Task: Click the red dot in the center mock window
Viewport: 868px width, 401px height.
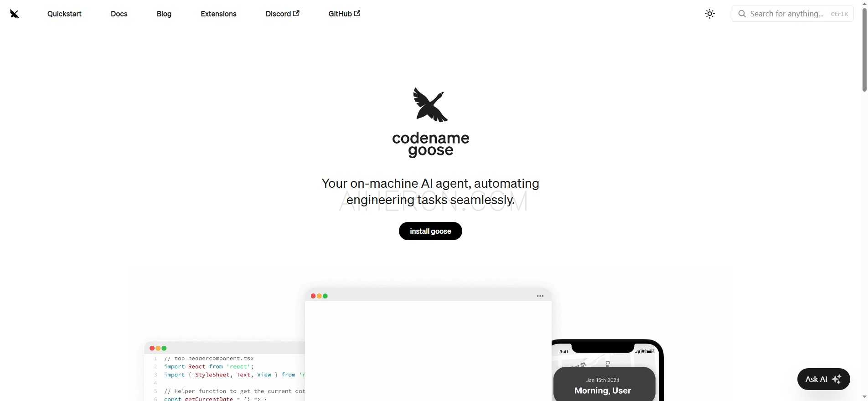Action: tap(313, 296)
